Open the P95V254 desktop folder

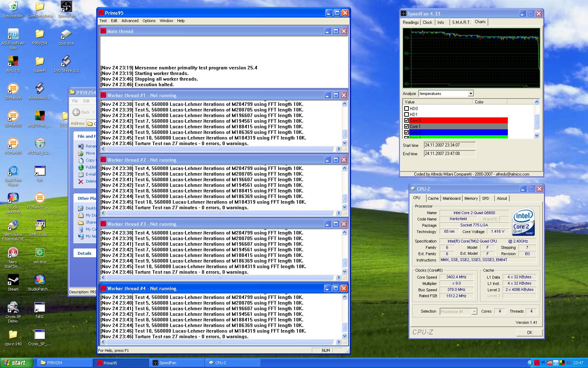(x=40, y=37)
